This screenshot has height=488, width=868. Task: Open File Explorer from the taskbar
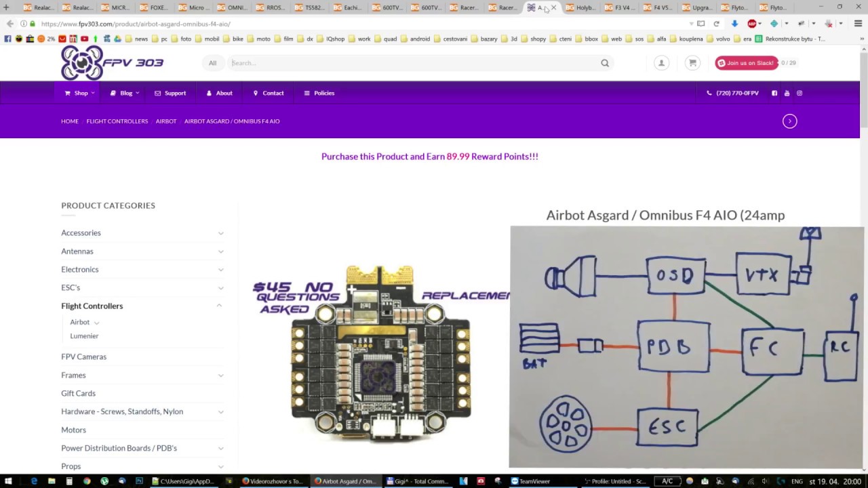click(x=52, y=481)
